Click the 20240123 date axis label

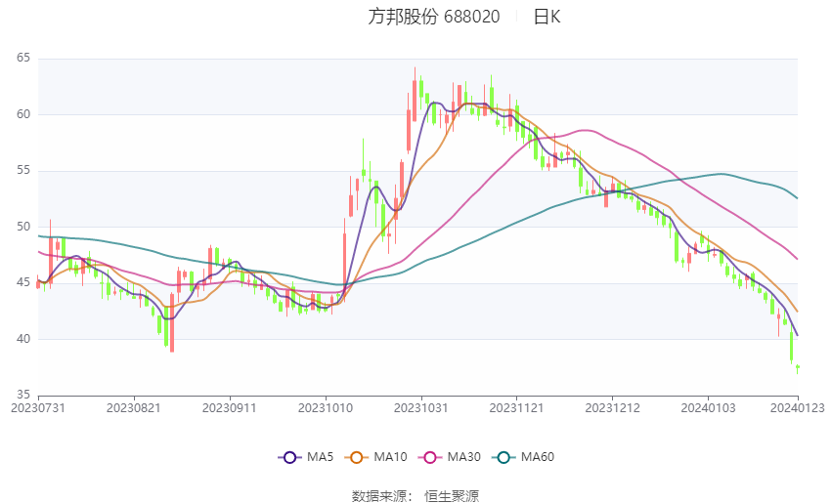[x=798, y=408]
